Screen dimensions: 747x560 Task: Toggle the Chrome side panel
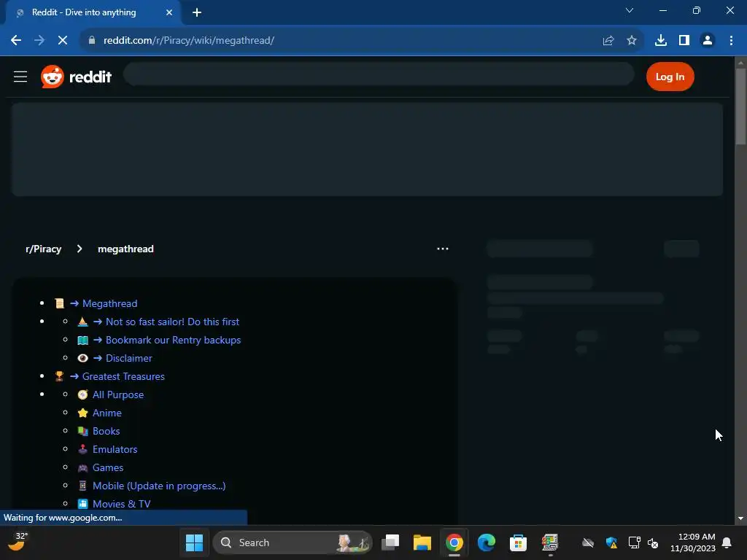click(684, 41)
